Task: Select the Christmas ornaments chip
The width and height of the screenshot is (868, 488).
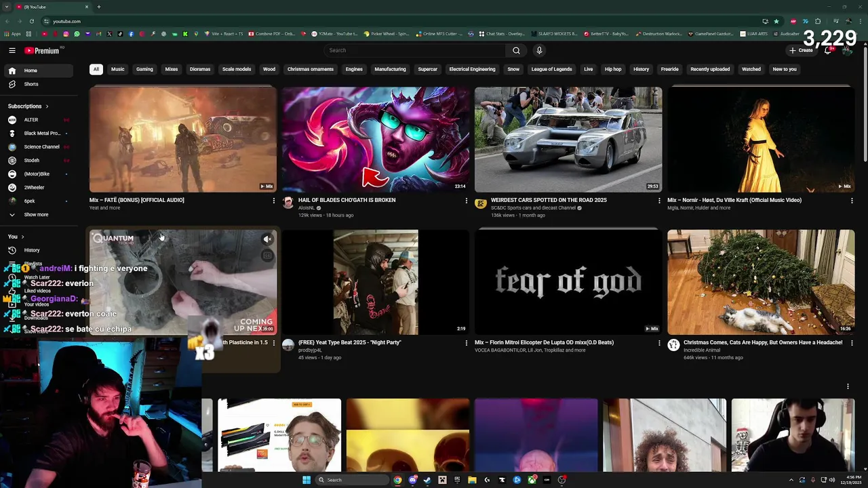Action: pos(310,69)
